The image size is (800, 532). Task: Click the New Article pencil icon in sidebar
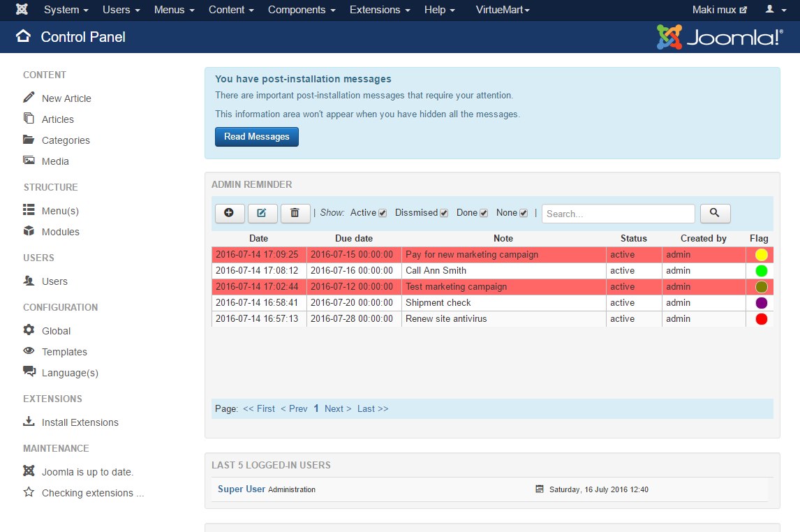(28, 98)
